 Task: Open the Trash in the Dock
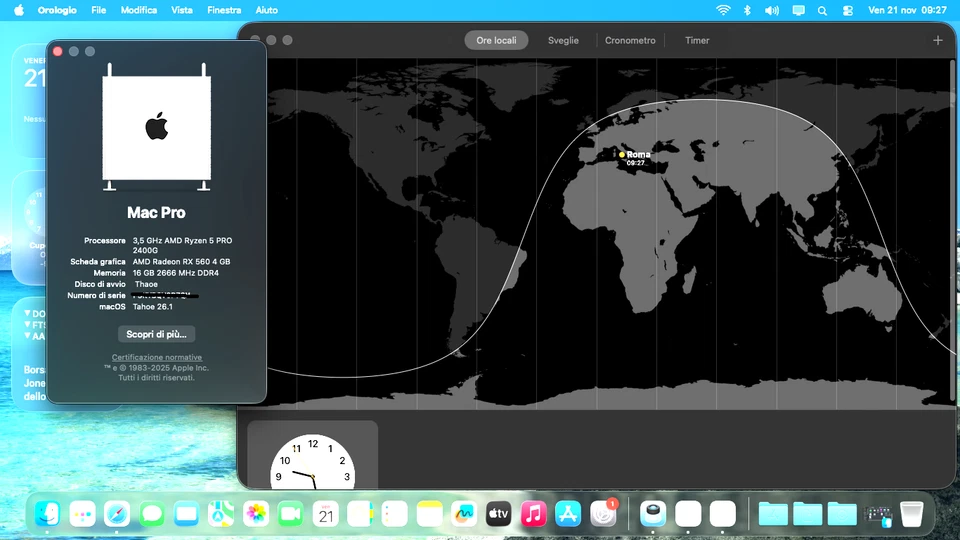tap(910, 514)
